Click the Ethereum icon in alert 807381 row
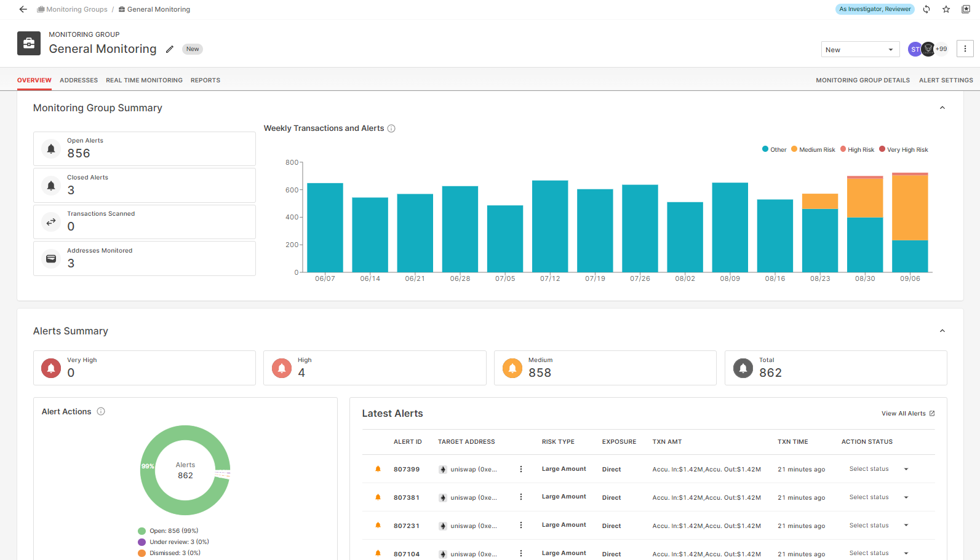 [443, 498]
